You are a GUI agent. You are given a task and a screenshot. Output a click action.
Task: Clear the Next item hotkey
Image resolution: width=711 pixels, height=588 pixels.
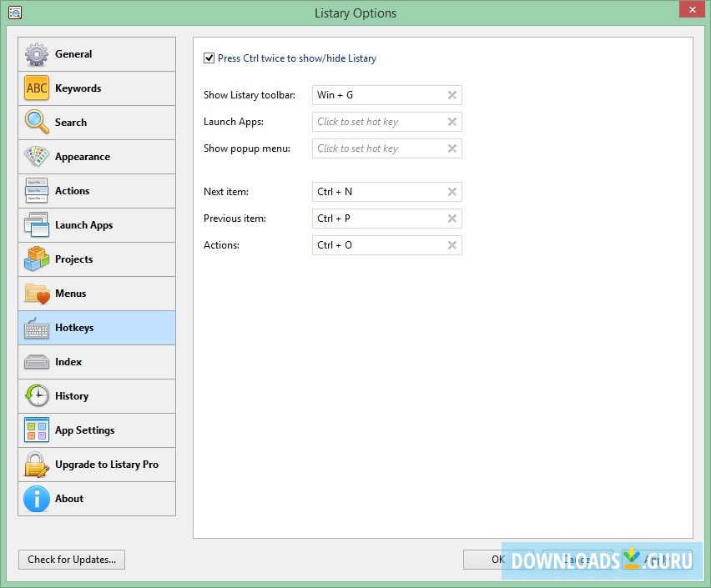tap(452, 192)
